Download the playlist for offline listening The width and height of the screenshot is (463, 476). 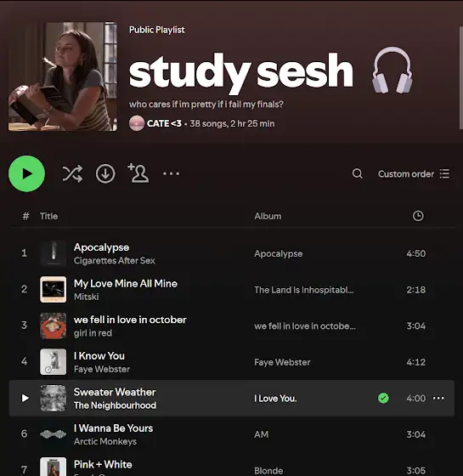pos(105,173)
